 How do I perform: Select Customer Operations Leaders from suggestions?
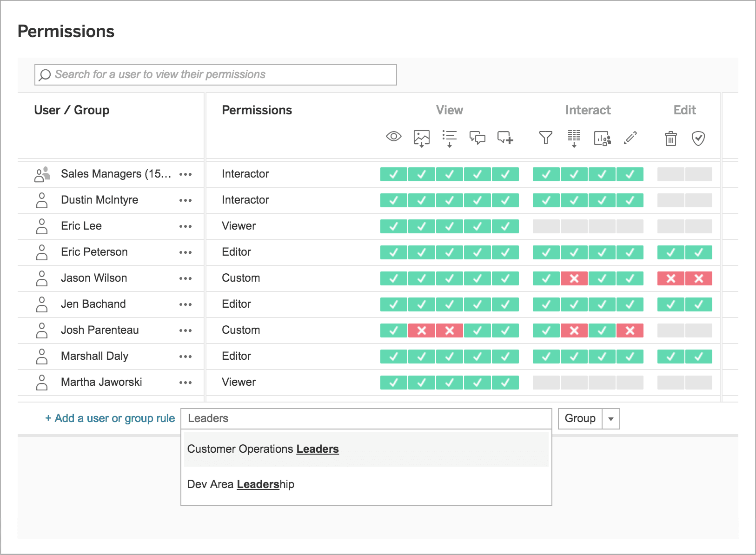pyautogui.click(x=263, y=449)
